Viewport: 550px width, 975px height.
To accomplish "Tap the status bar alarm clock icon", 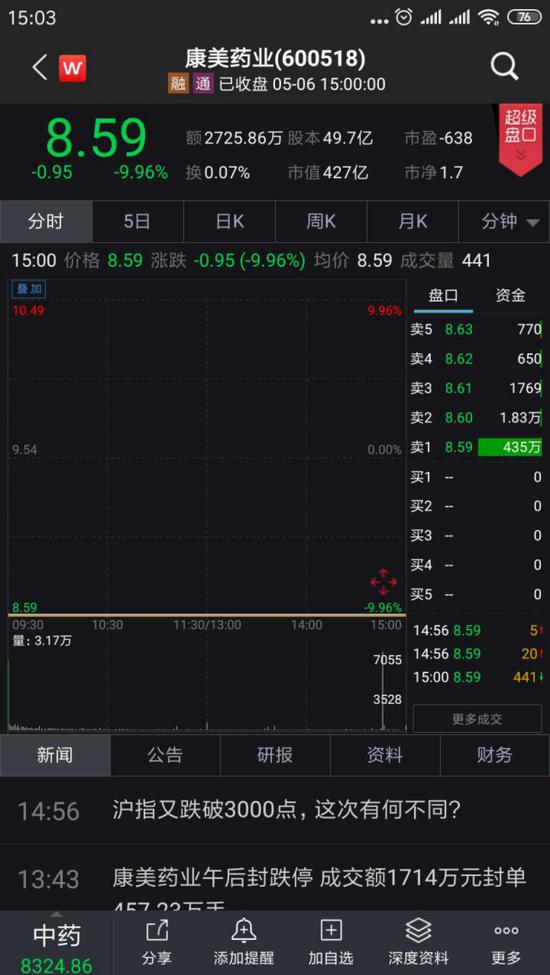I will coord(404,17).
